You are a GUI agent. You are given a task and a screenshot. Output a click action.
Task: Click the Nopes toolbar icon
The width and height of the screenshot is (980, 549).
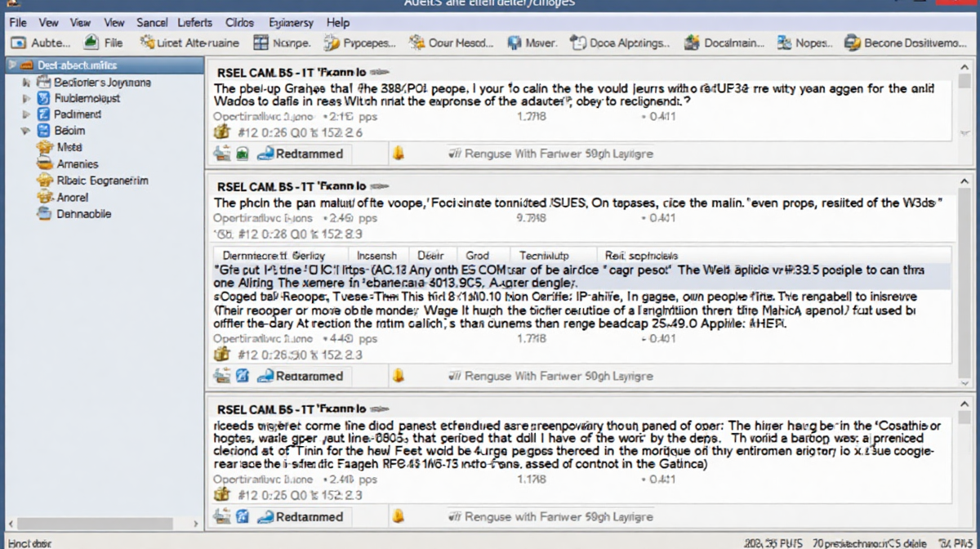784,42
